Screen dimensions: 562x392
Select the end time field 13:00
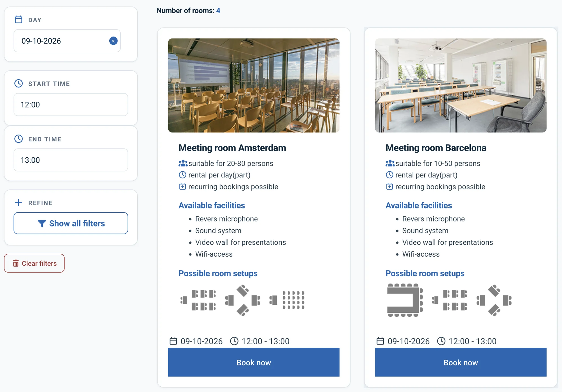[x=71, y=160]
